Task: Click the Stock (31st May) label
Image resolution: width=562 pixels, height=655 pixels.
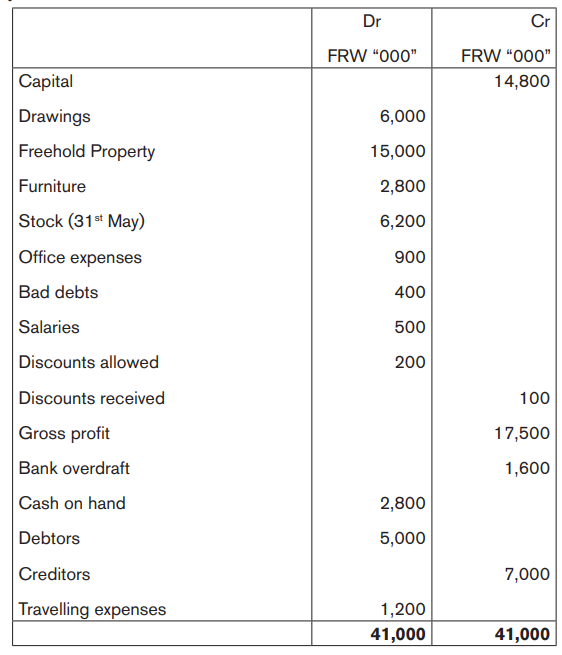Action: pyautogui.click(x=81, y=221)
